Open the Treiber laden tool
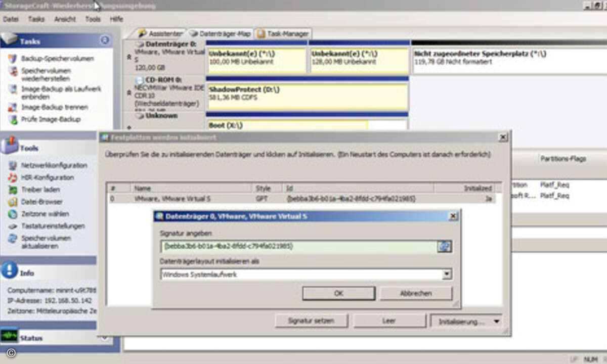This screenshot has width=607, height=364. [40, 190]
